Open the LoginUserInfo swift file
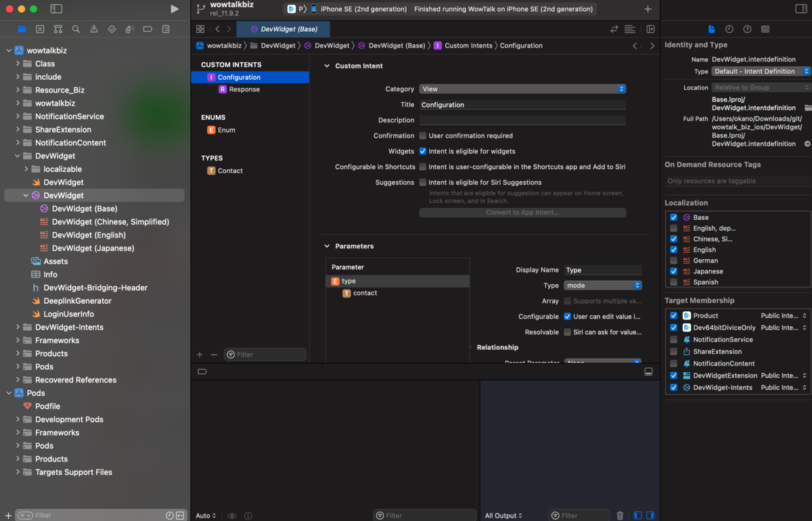The image size is (812, 521). pyautogui.click(x=68, y=314)
